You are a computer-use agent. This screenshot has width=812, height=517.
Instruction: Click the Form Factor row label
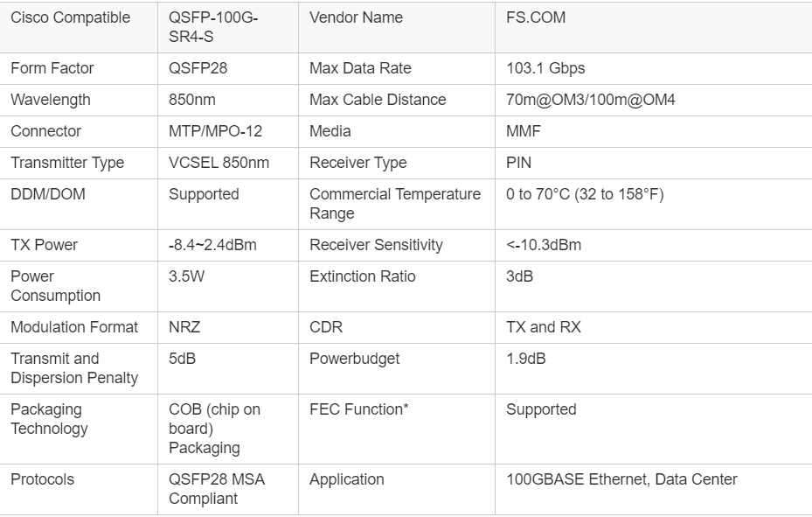(52, 68)
